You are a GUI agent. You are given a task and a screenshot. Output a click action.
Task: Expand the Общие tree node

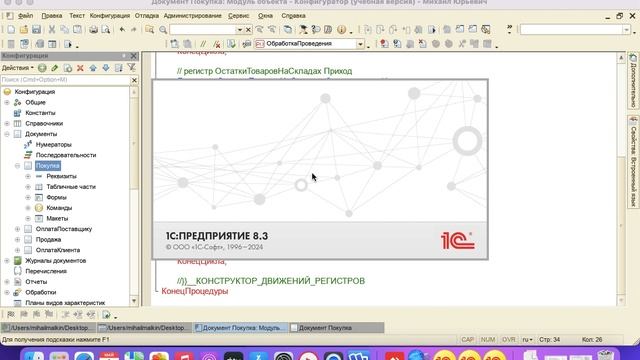[x=7, y=102]
